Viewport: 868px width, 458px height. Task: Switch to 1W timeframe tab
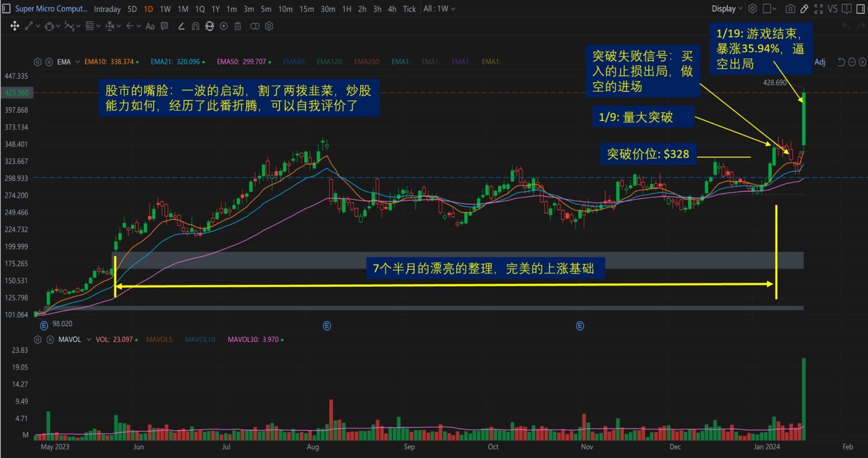[x=165, y=9]
